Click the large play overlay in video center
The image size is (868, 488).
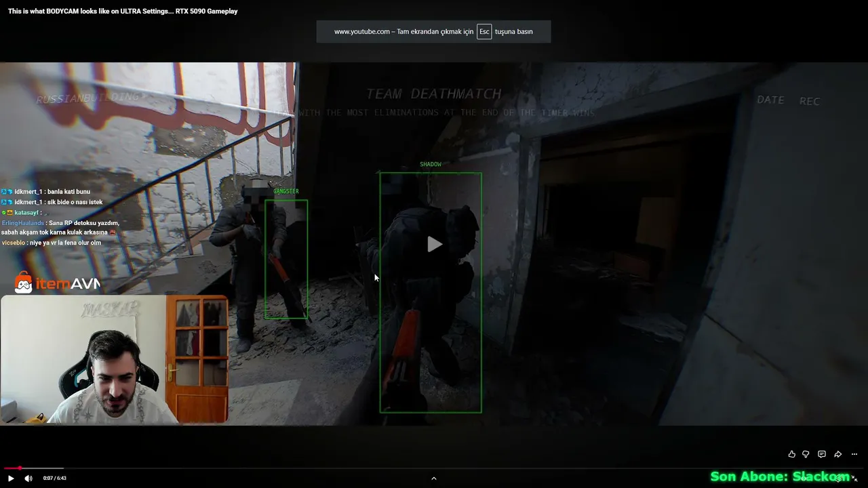pos(435,244)
